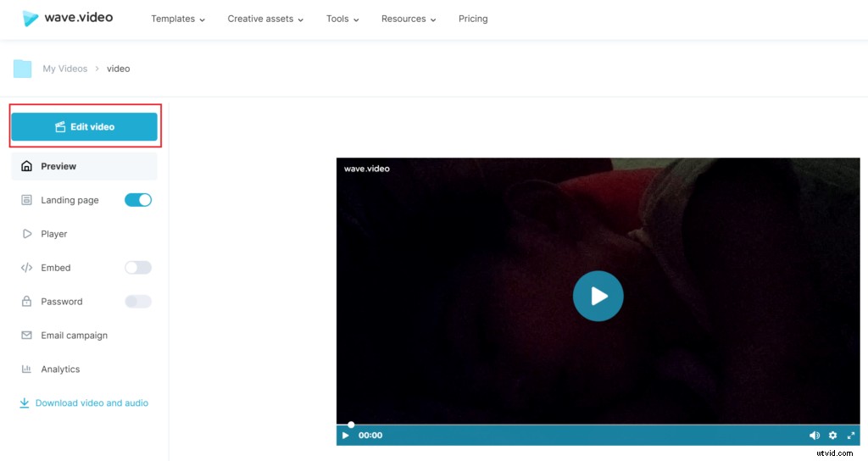
Task: Click the Edit video button
Action: (84, 127)
